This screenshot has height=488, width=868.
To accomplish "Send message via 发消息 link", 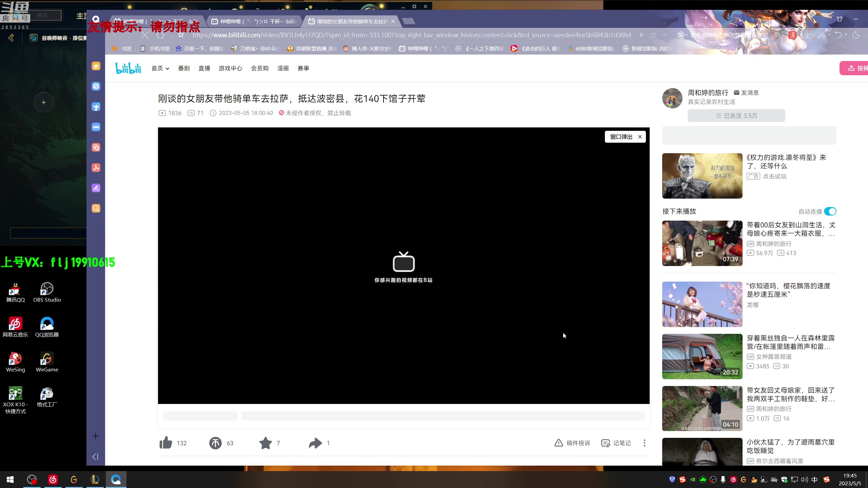I will pyautogui.click(x=746, y=93).
